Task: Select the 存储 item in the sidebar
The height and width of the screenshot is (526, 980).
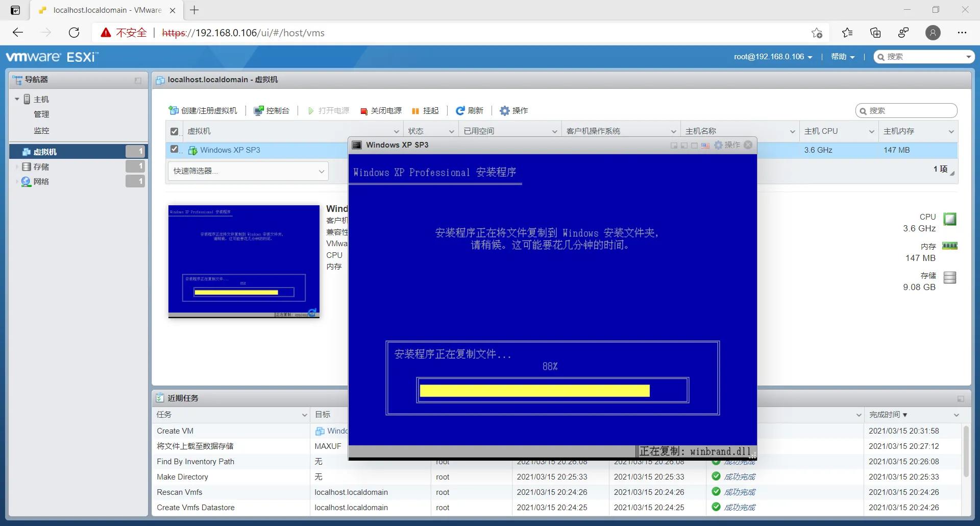Action: [42, 166]
